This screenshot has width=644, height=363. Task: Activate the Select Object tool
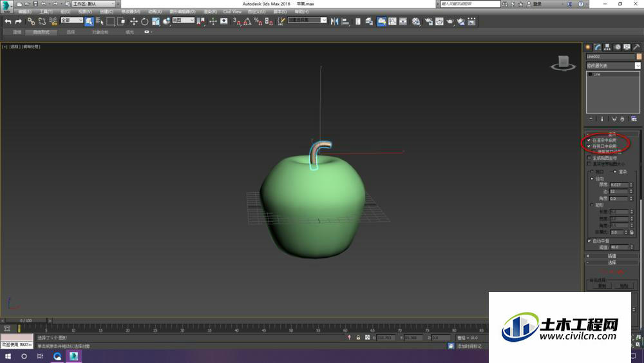pyautogui.click(x=89, y=21)
